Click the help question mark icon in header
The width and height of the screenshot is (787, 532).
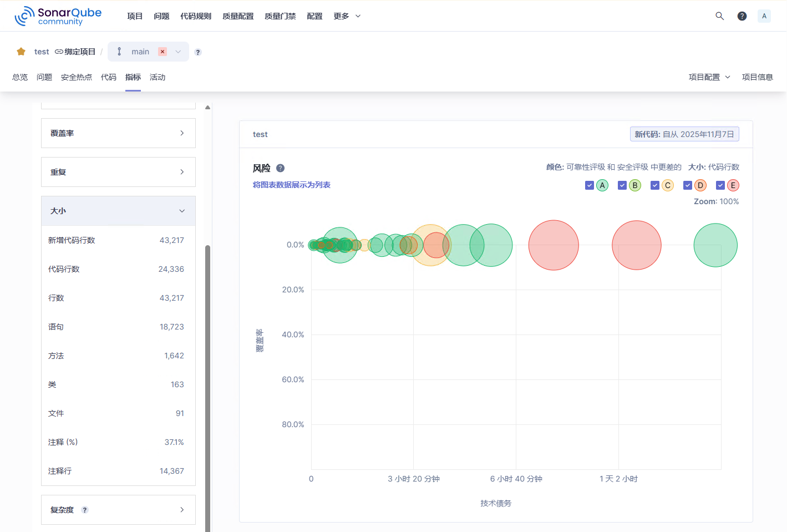coord(742,16)
